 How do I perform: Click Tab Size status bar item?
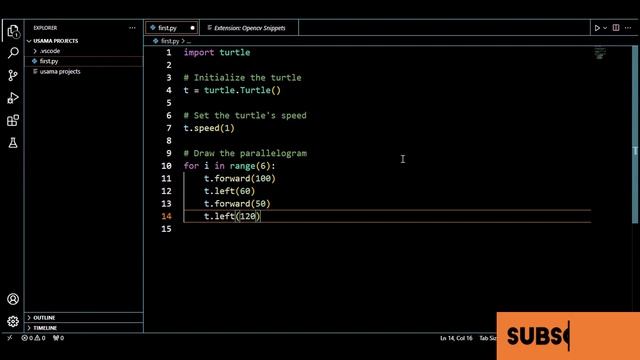point(488,338)
